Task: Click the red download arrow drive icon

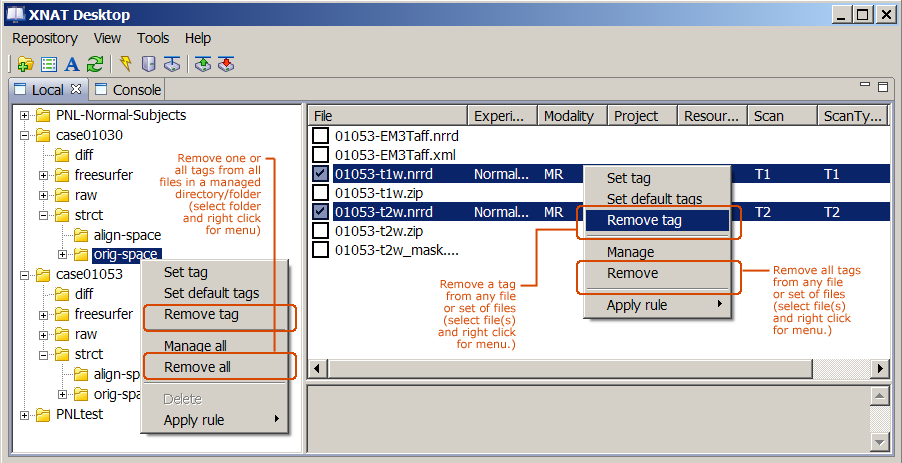Action: point(225,64)
